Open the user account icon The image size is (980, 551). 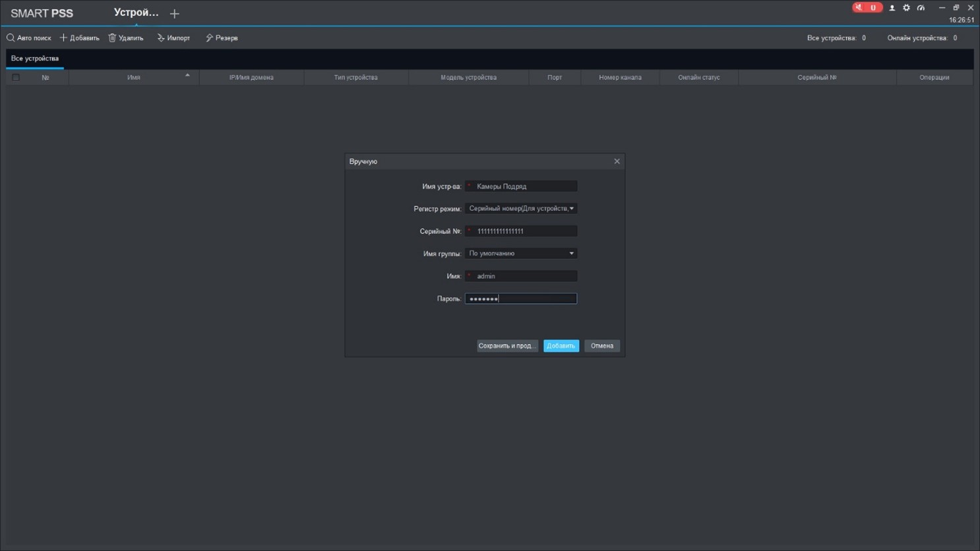point(892,8)
